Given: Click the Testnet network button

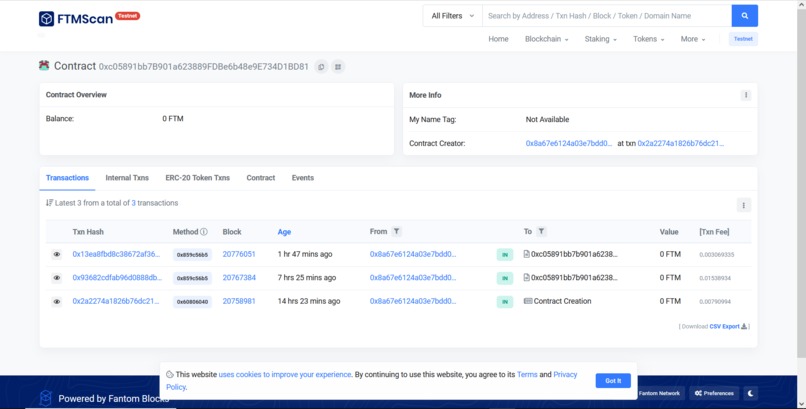Looking at the screenshot, I should [743, 39].
